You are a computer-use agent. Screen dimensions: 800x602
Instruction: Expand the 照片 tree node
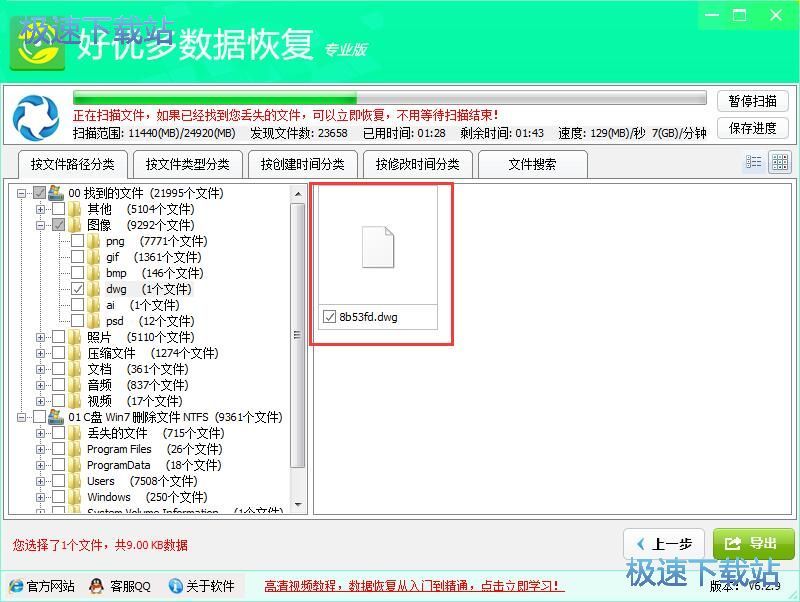40,337
